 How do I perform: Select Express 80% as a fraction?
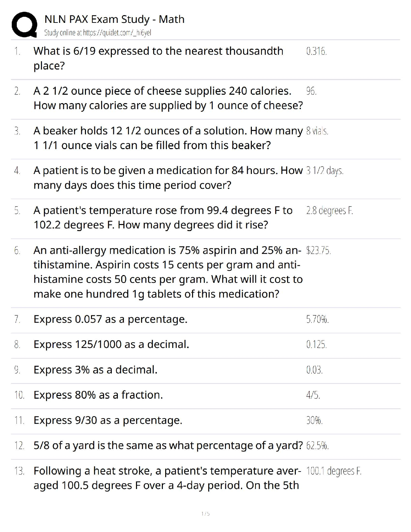[98, 395]
